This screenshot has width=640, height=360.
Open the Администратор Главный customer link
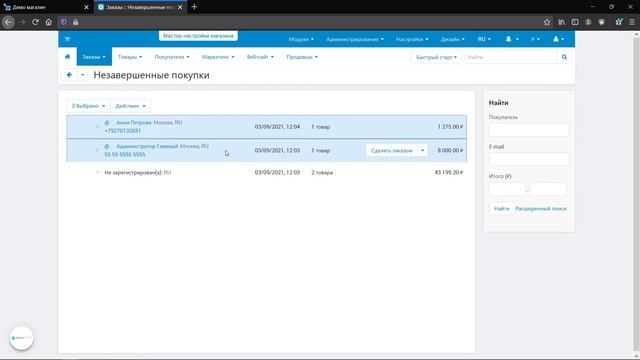[x=147, y=146]
